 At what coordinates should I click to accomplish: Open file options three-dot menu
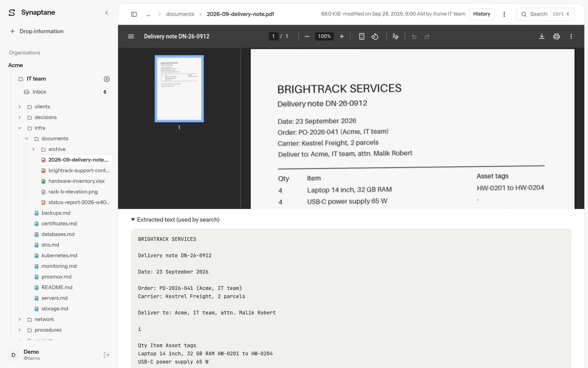[504, 14]
